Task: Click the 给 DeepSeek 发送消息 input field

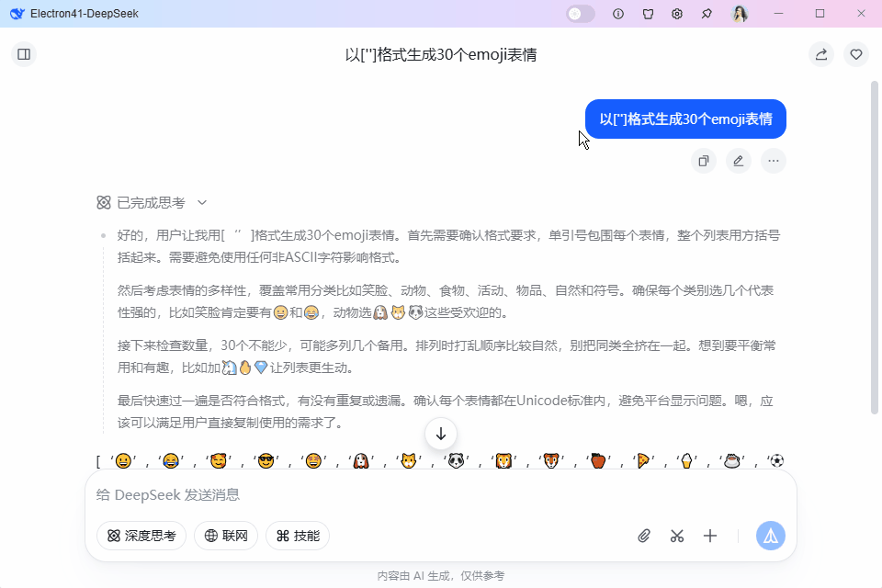Action: [x=441, y=495]
